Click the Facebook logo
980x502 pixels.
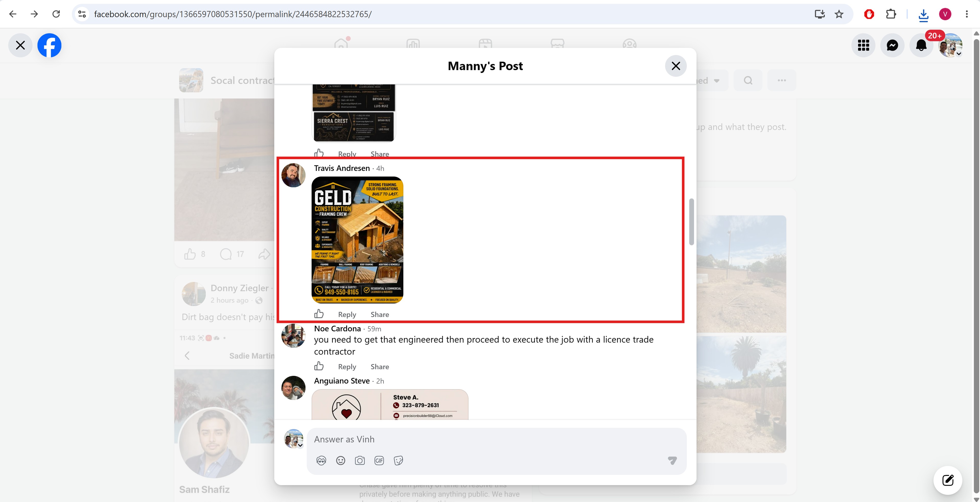49,45
